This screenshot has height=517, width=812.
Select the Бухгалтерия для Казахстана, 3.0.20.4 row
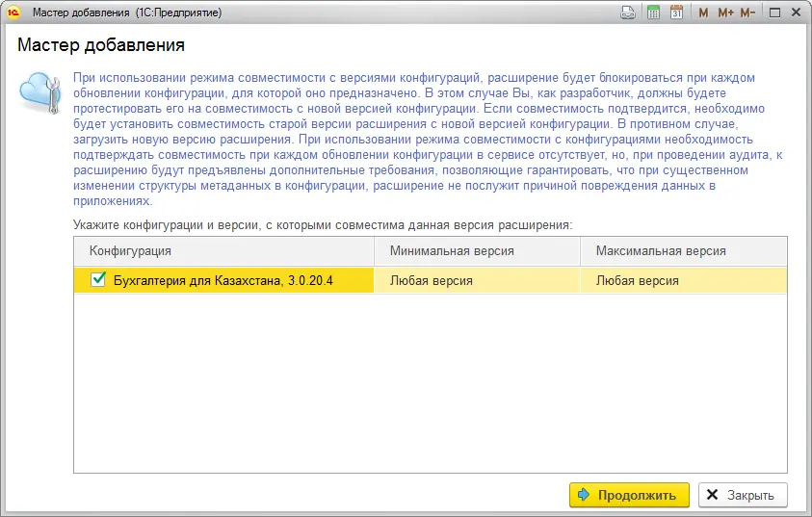click(431, 280)
